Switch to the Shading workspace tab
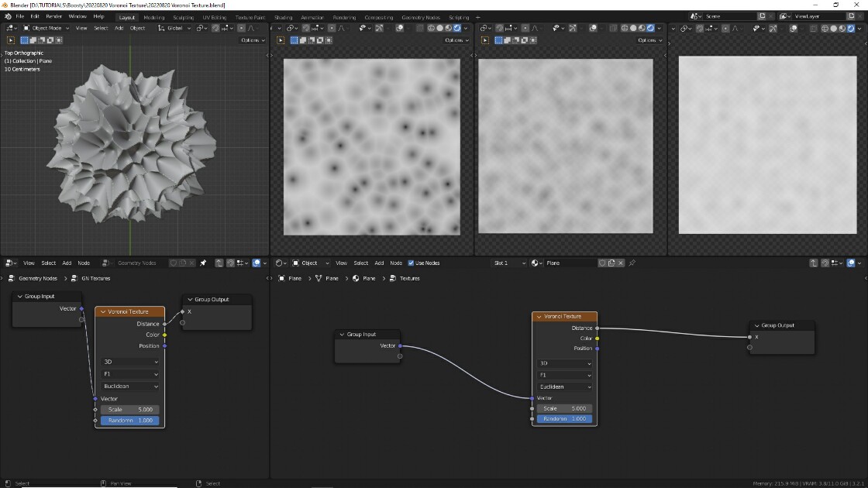This screenshot has width=868, height=488. tap(283, 17)
